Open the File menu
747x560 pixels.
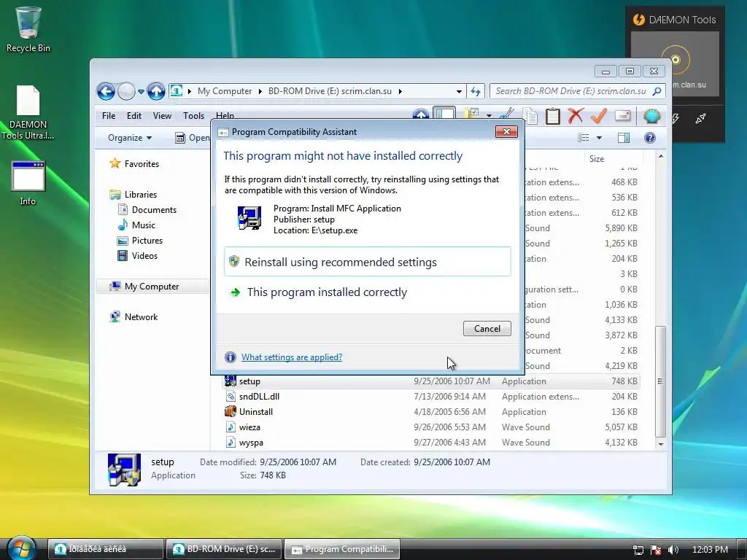109,116
